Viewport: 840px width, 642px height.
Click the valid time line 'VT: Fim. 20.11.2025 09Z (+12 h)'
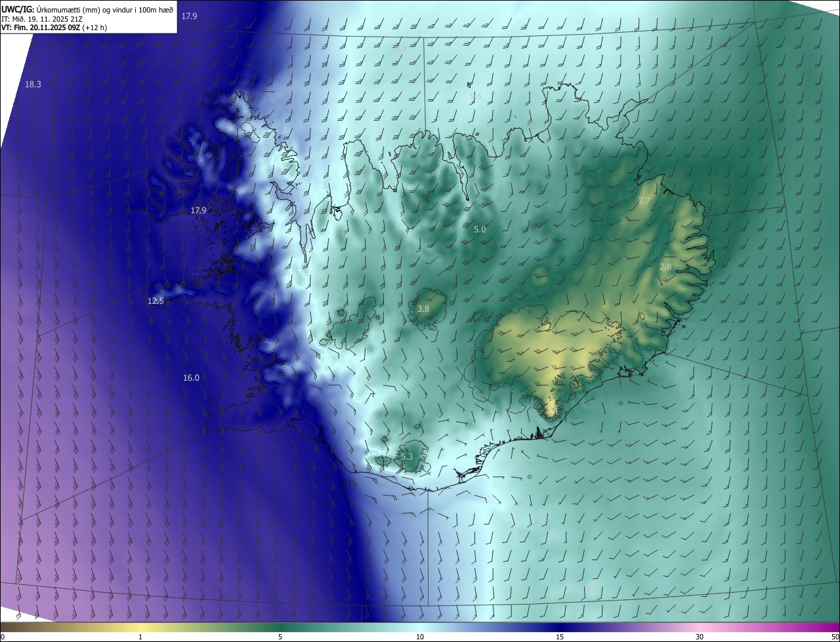coord(54,28)
